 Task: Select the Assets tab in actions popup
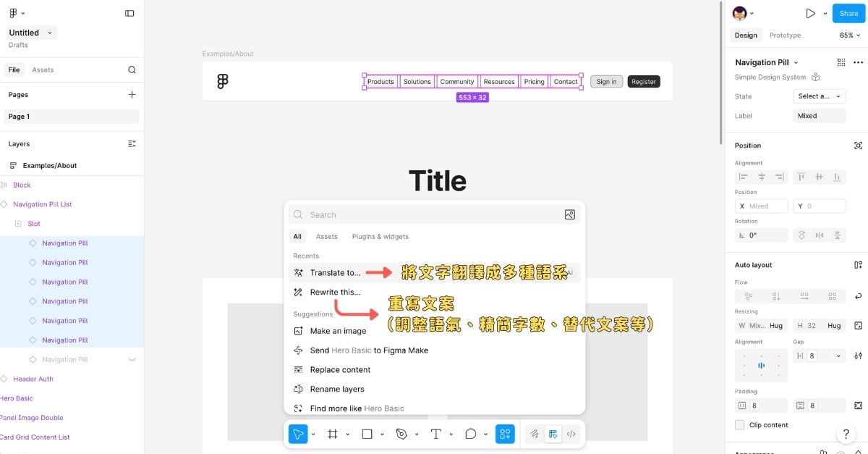(x=327, y=236)
